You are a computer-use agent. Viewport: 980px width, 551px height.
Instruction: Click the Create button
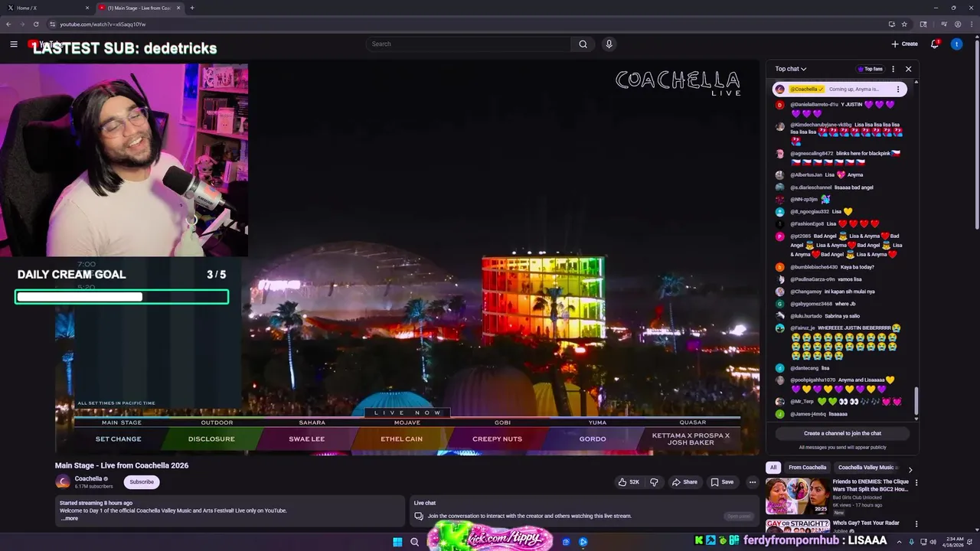point(904,44)
